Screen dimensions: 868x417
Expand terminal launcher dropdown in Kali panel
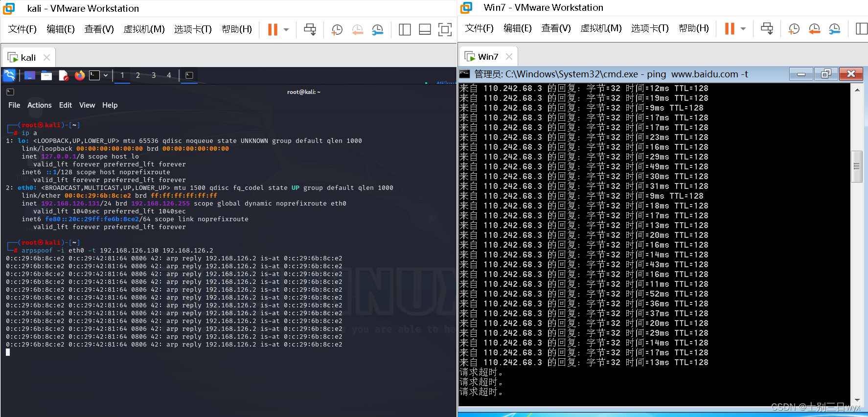(106, 75)
